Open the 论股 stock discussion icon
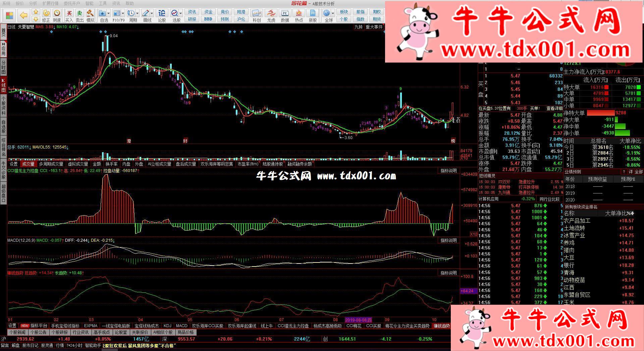 click(162, 15)
